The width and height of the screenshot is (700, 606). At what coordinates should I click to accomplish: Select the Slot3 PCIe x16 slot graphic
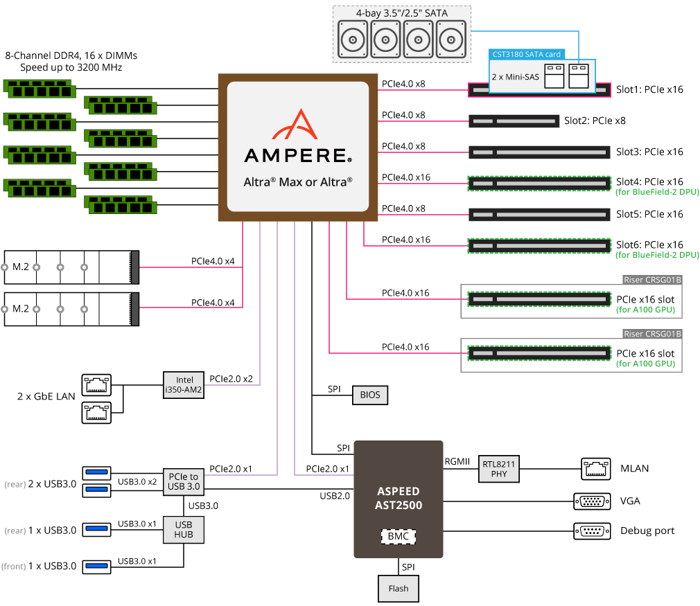(x=539, y=152)
